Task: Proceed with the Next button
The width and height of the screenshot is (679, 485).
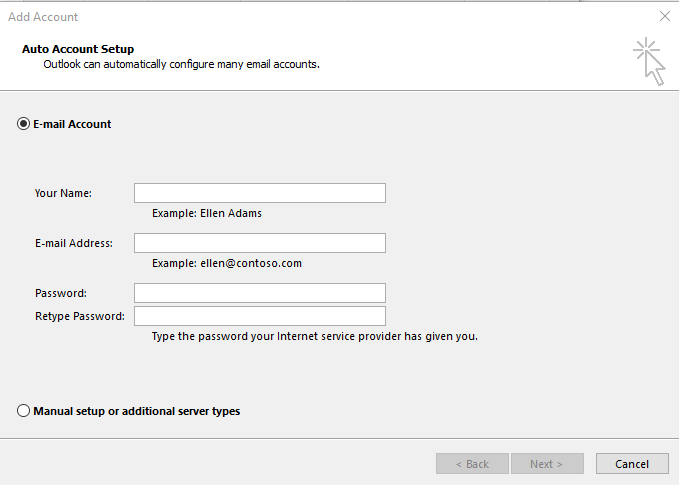Action: [547, 464]
